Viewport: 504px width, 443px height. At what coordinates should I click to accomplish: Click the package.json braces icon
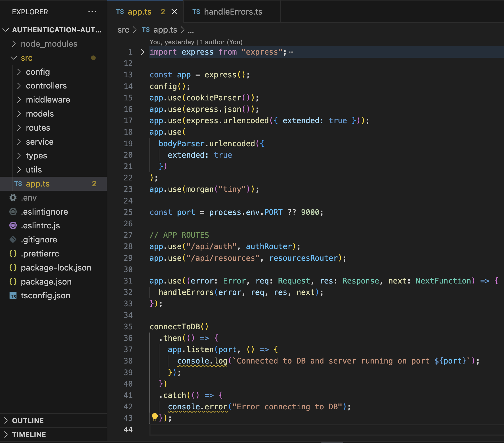point(13,282)
